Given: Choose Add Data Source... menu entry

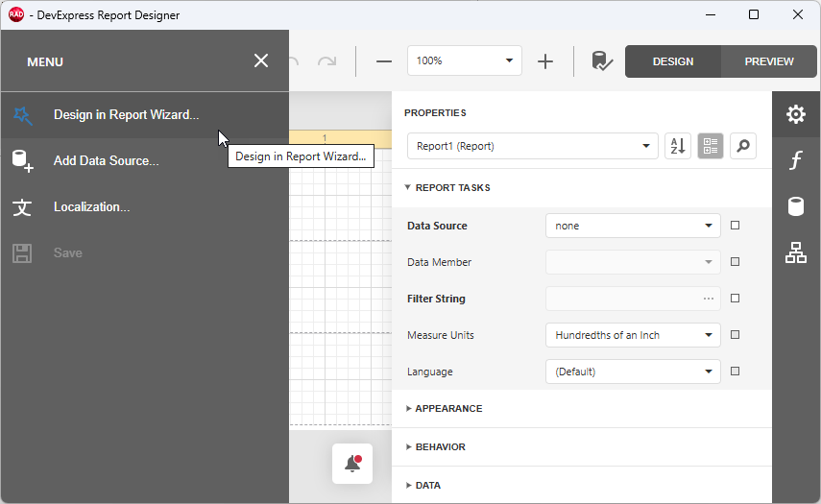Looking at the screenshot, I should [144, 161].
